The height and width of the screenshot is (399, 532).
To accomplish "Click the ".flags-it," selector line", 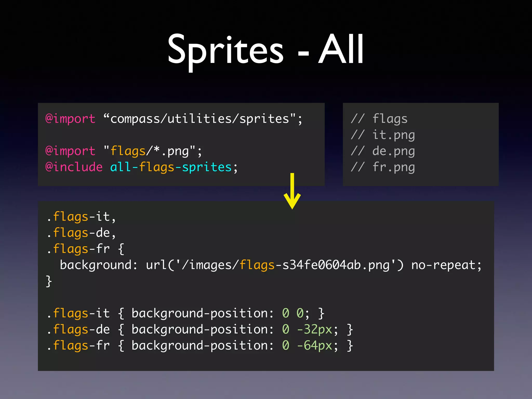I will click(x=81, y=217).
